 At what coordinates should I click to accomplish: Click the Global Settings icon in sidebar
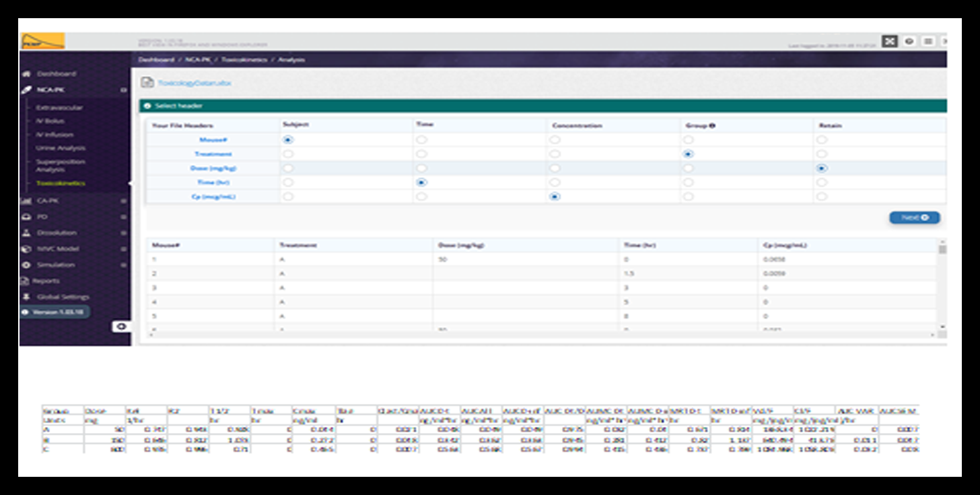pos(27,297)
